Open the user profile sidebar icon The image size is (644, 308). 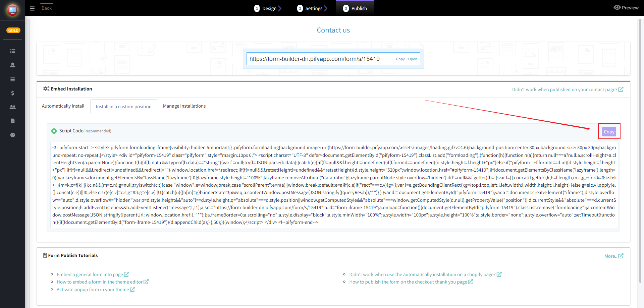click(13, 65)
